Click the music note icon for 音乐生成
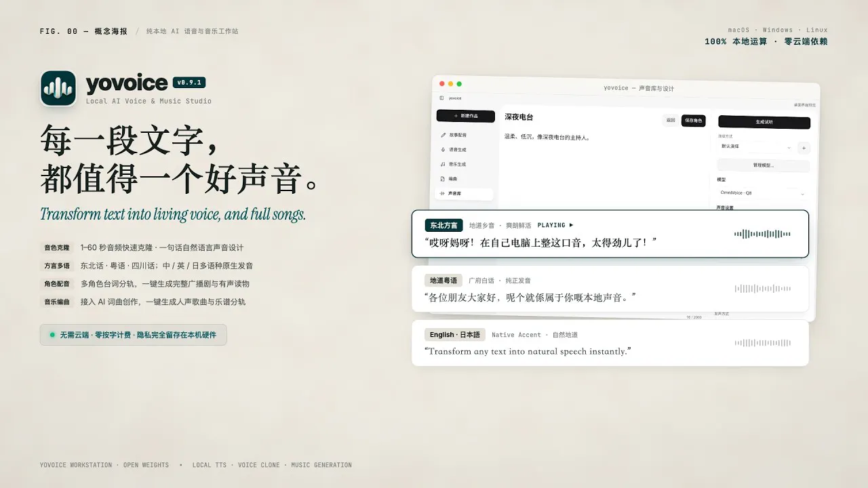 (x=443, y=164)
